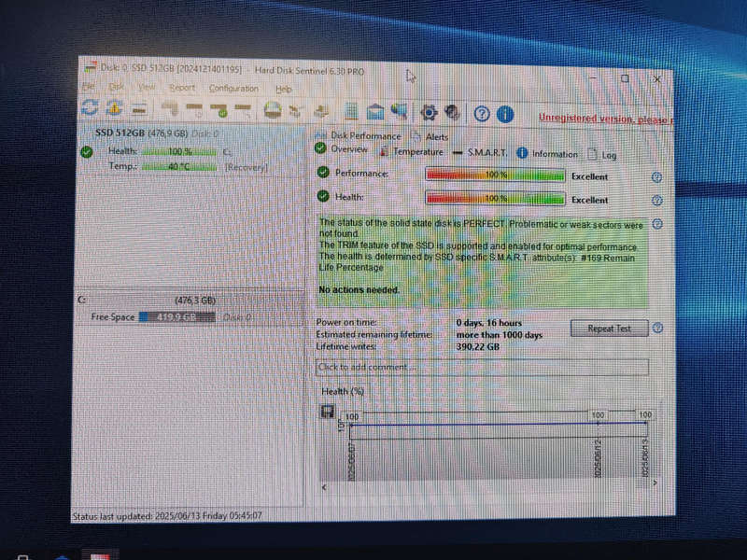
Task: Click the Health 100 % bar in Overview
Action: [x=496, y=198]
